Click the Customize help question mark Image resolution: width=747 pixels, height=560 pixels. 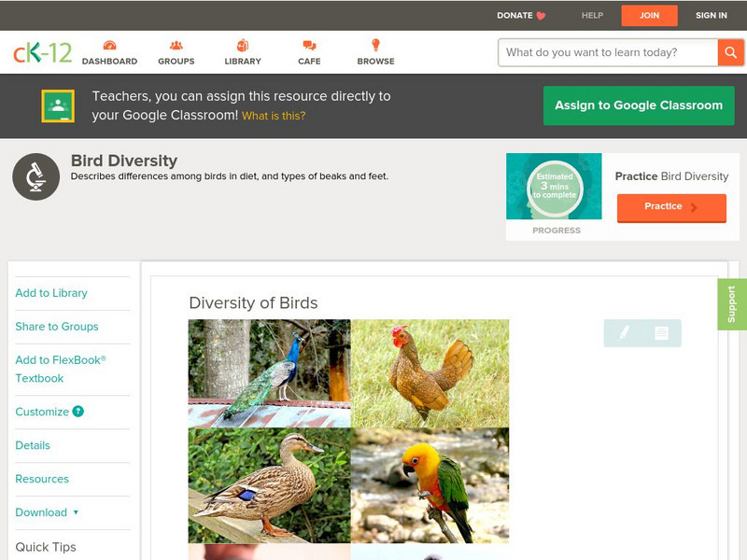point(78,412)
